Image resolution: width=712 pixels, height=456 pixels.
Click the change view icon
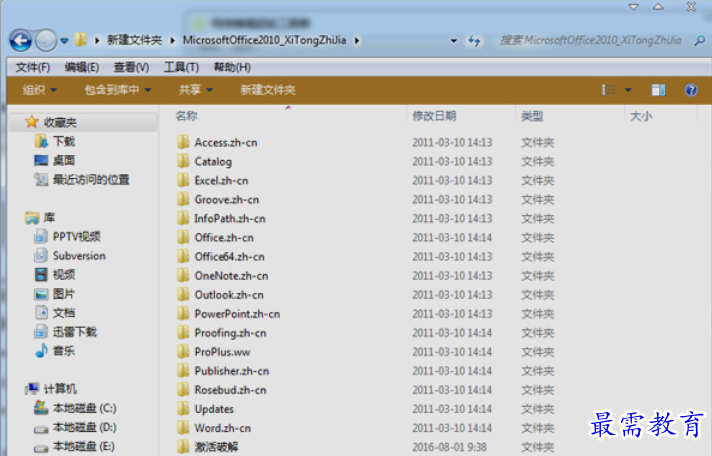(x=608, y=90)
